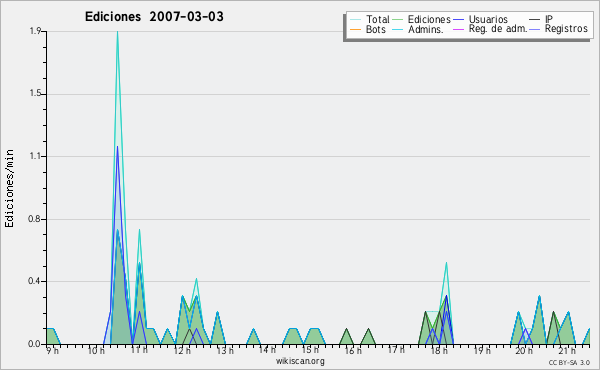Click the y-axis value 1.5
Image resolution: width=600 pixels, height=370 pixels.
coord(35,94)
